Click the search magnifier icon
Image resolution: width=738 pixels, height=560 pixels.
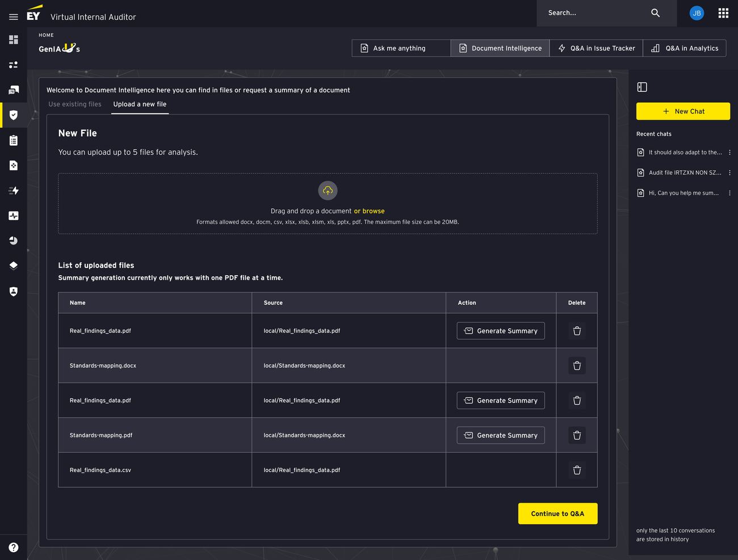pyautogui.click(x=655, y=12)
